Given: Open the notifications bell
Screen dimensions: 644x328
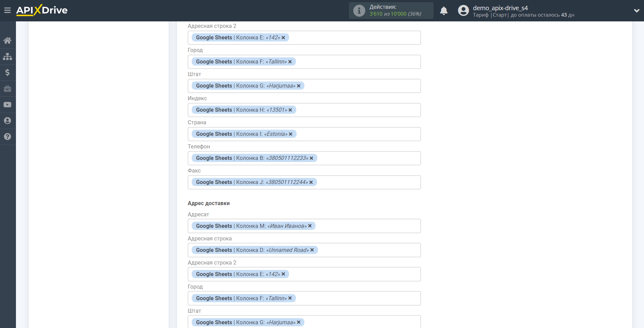Looking at the screenshot, I should pos(444,11).
